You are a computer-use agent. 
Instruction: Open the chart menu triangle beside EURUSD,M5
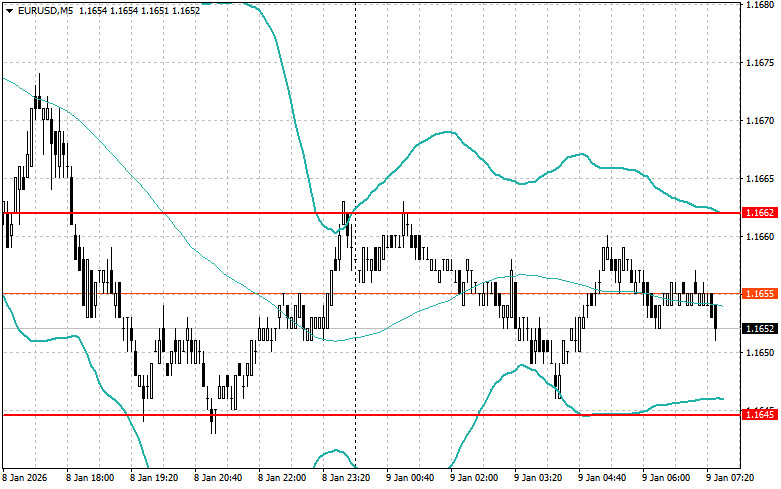[9, 10]
